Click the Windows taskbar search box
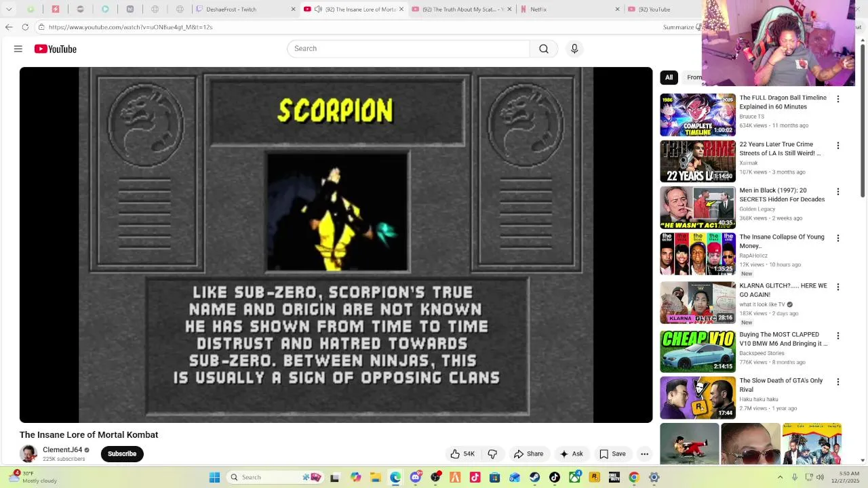 [275, 477]
